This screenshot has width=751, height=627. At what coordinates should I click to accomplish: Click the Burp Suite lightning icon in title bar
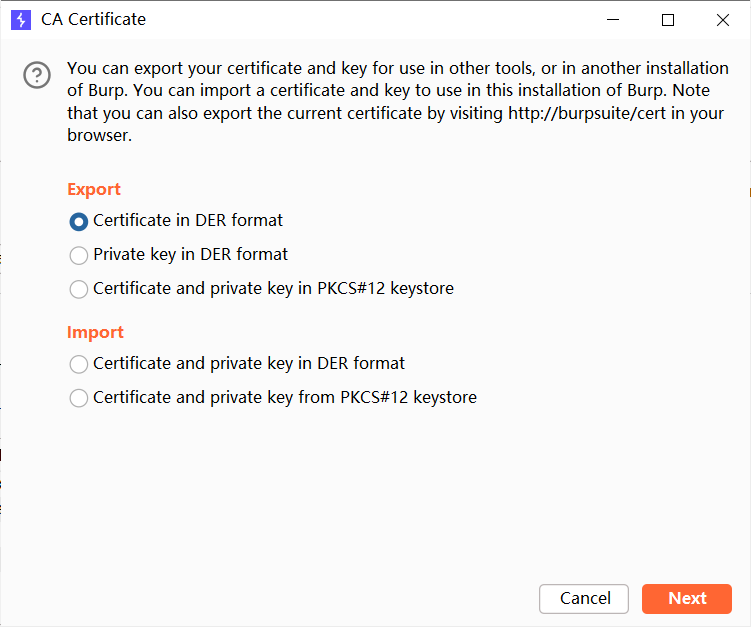(20, 19)
